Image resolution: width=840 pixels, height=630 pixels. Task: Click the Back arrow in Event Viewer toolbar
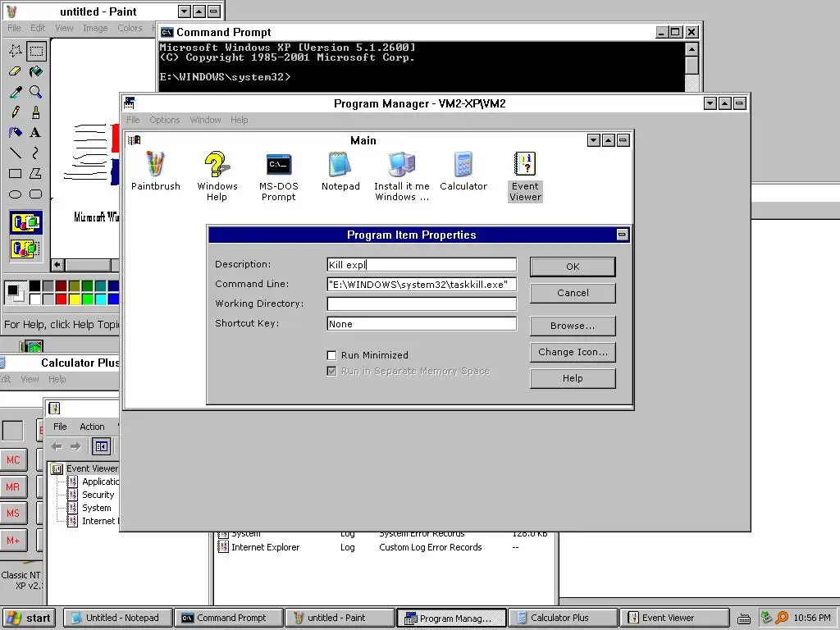coord(57,446)
